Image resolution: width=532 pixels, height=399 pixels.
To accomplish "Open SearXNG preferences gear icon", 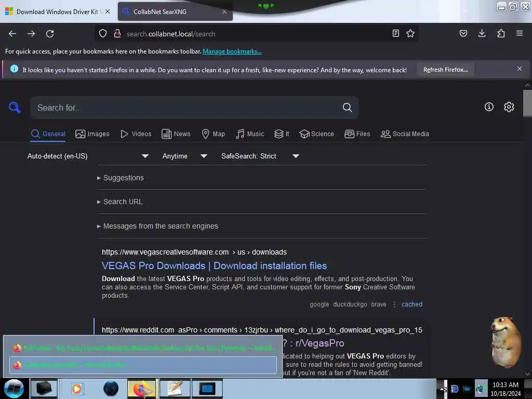I will pyautogui.click(x=509, y=107).
